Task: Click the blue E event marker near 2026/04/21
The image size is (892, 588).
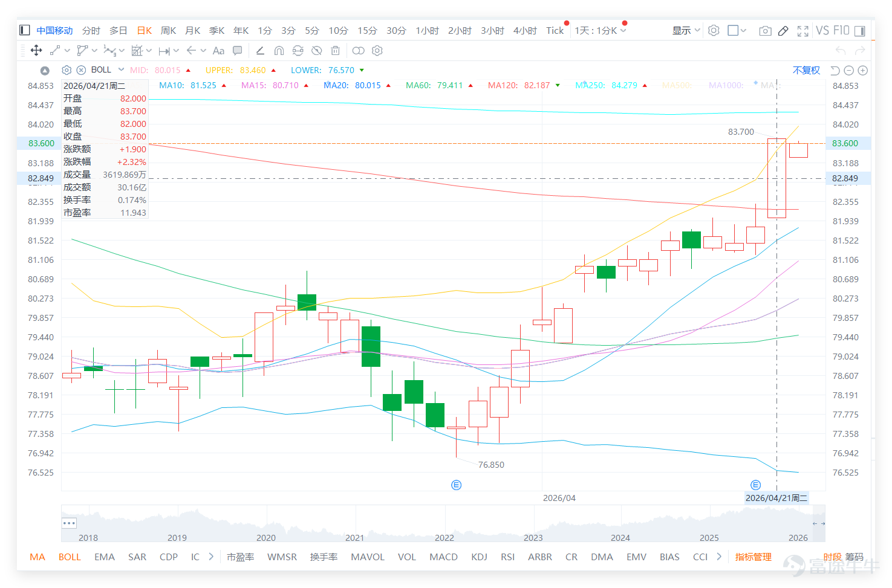Action: pyautogui.click(x=755, y=485)
